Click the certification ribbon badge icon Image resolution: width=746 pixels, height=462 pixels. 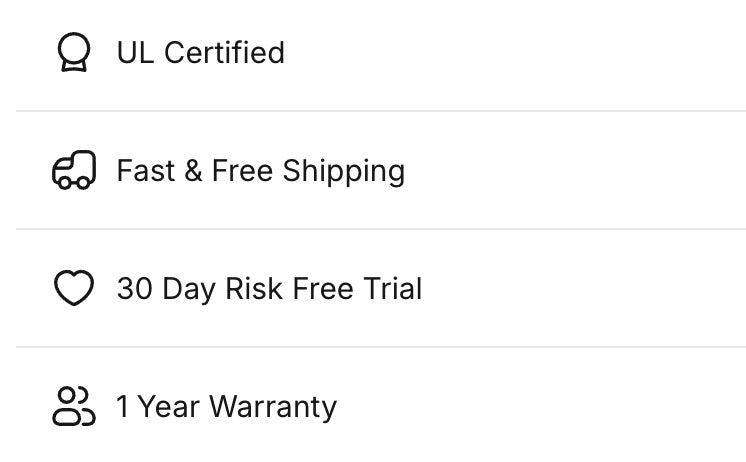tap(74, 52)
